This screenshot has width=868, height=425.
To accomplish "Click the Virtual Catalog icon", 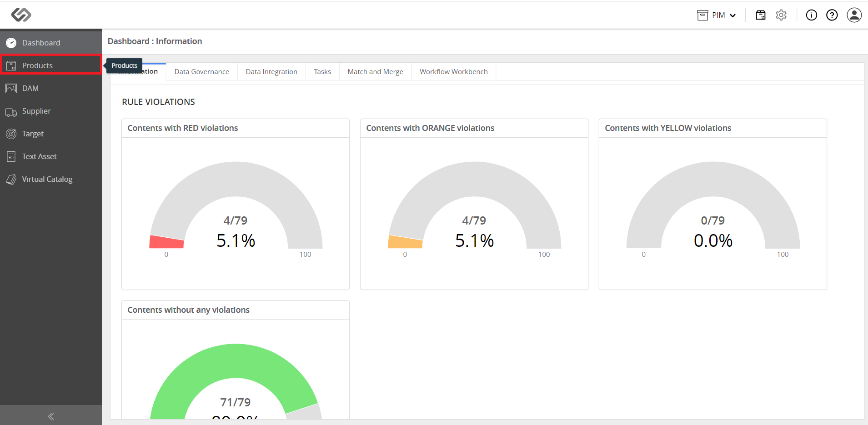I will (11, 179).
